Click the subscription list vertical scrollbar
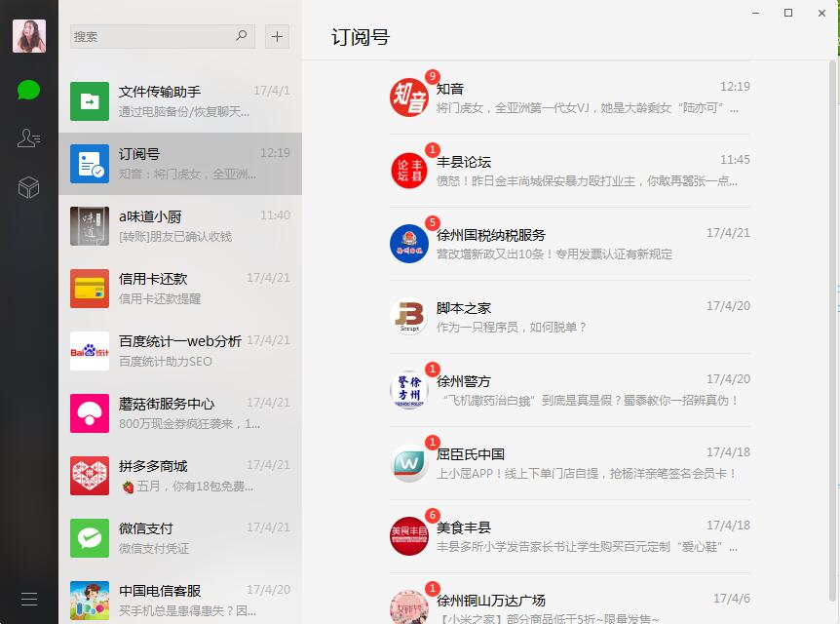The width and height of the screenshot is (840, 624). coord(832,331)
